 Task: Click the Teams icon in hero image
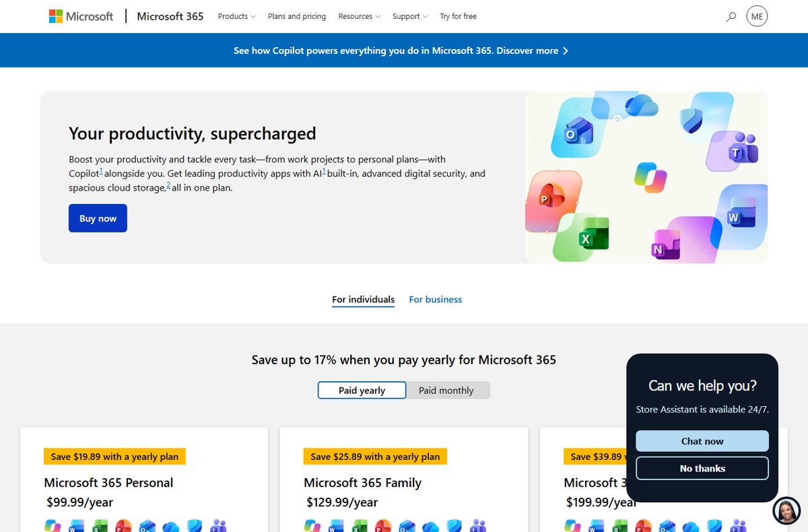743,148
